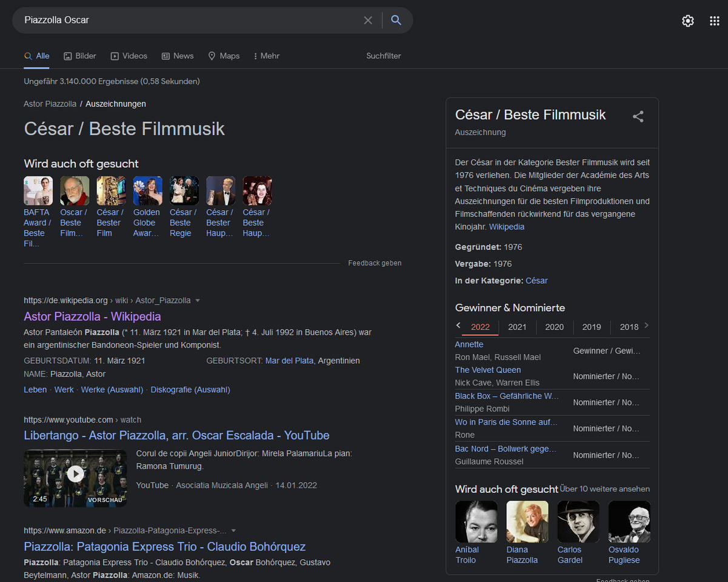Follow the César category link
728x582 pixels.
pyautogui.click(x=536, y=281)
